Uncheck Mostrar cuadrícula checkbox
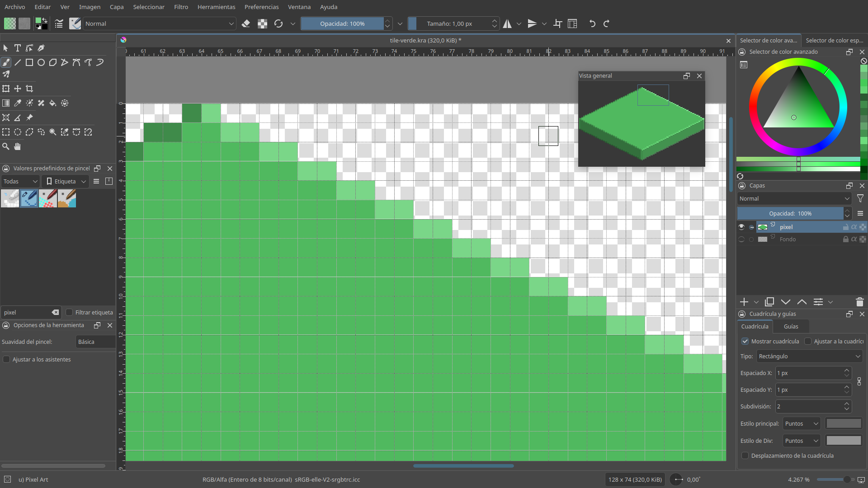This screenshot has height=488, width=868. pos(745,341)
